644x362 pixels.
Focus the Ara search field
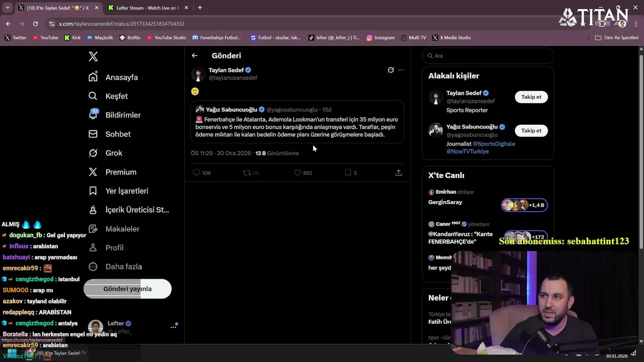click(488, 56)
